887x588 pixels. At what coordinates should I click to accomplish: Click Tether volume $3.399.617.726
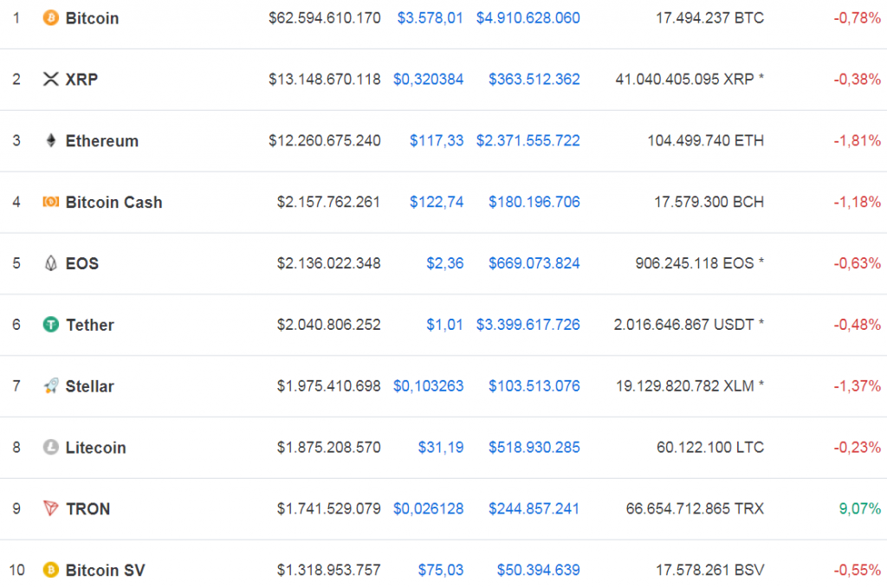[528, 325]
